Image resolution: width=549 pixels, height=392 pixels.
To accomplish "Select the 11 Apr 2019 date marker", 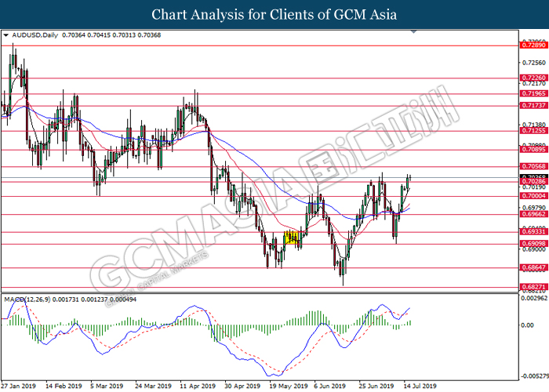I will (198, 387).
